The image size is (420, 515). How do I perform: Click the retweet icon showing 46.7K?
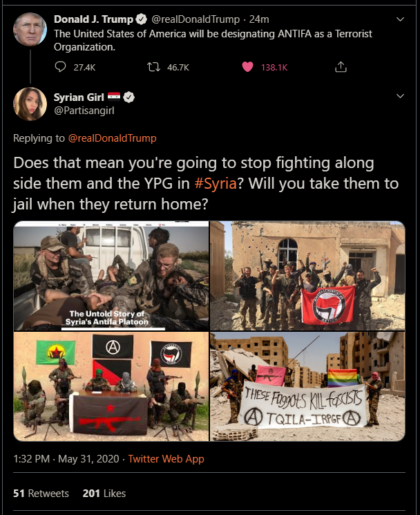pyautogui.click(x=153, y=67)
